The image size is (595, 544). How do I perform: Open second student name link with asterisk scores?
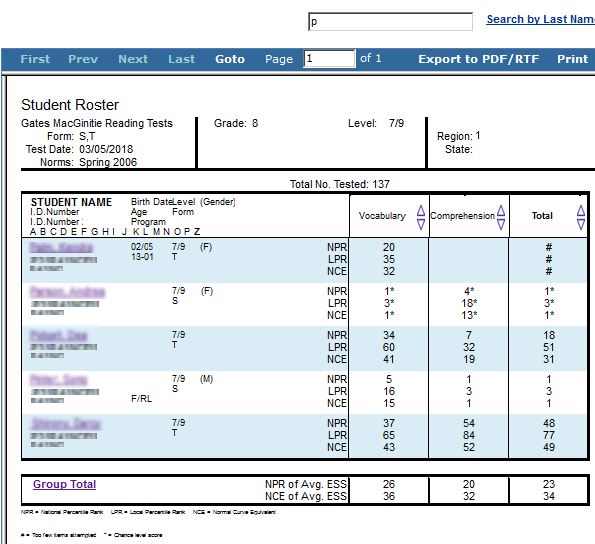coord(68,291)
